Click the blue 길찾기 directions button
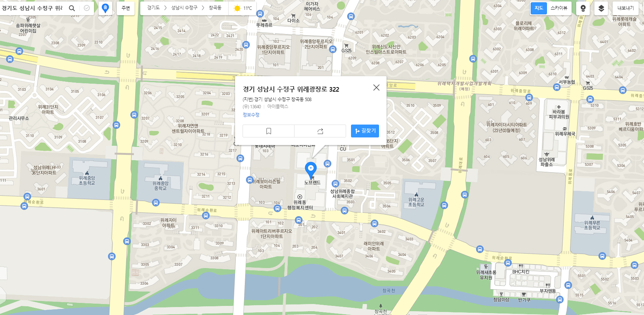 (x=365, y=131)
